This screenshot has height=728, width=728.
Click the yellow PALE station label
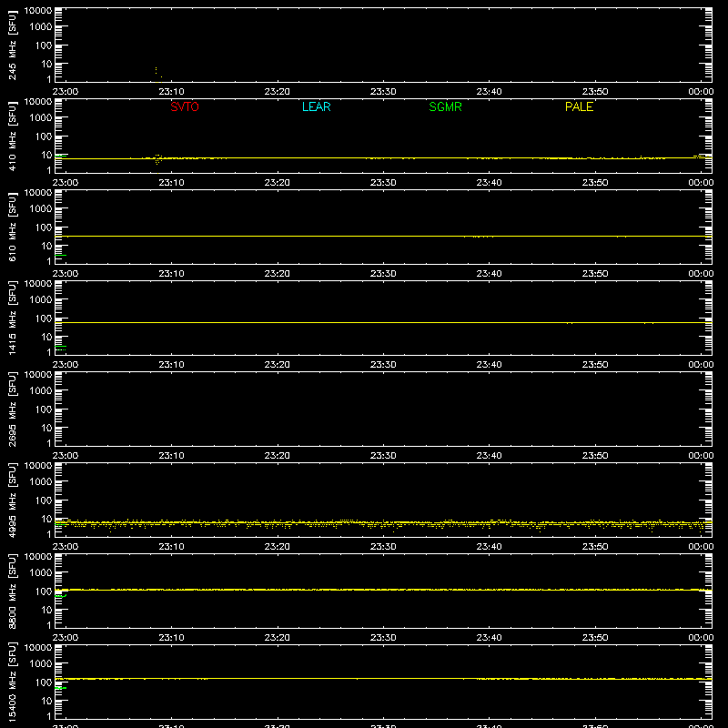(579, 106)
